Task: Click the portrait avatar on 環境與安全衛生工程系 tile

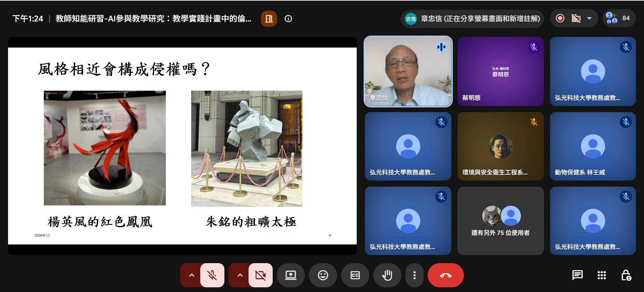Action: pyautogui.click(x=500, y=146)
